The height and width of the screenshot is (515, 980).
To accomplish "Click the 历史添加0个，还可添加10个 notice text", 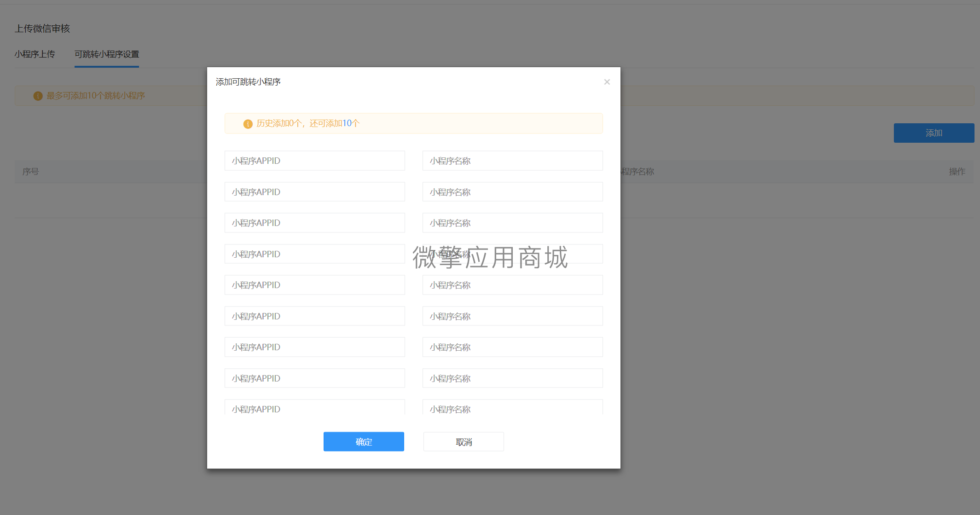I will [308, 123].
